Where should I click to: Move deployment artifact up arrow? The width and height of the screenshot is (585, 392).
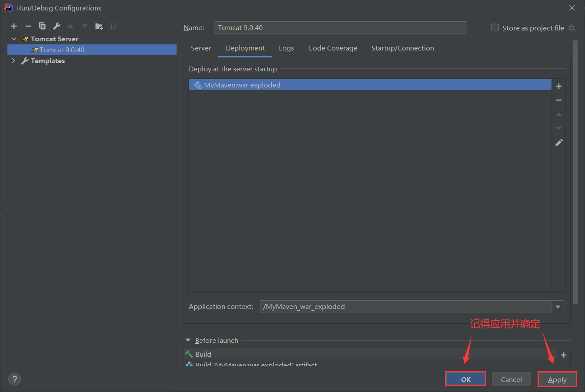(x=559, y=114)
